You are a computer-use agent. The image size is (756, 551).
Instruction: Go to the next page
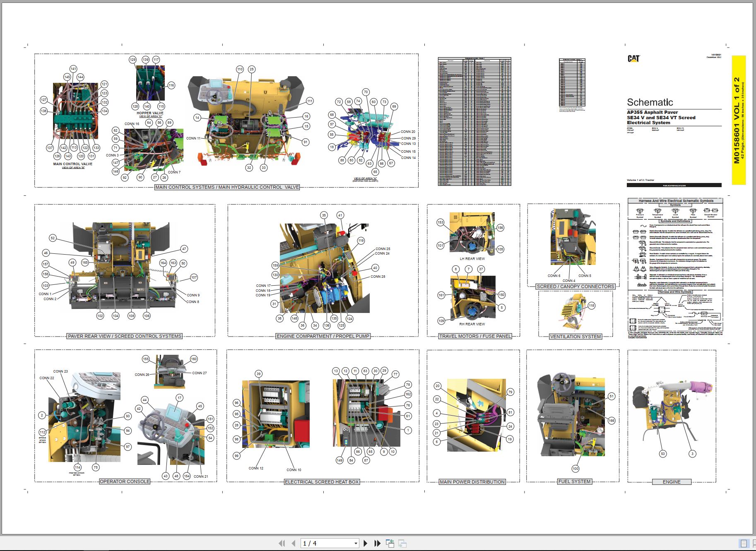[365, 543]
